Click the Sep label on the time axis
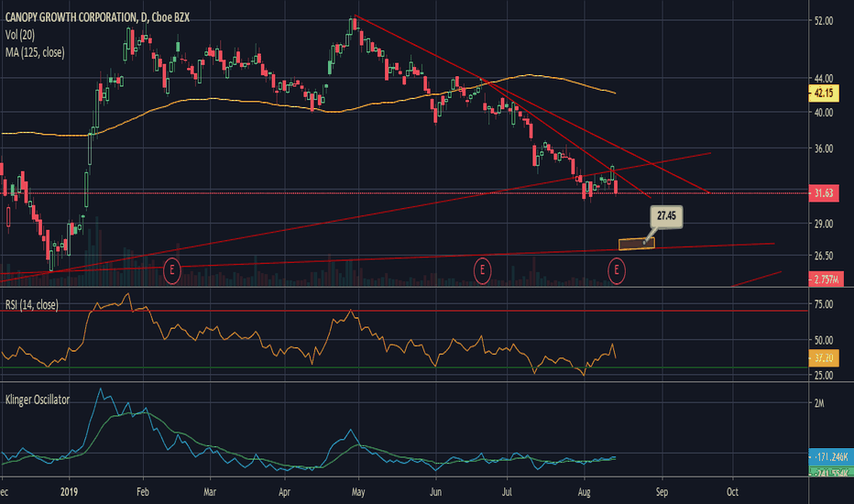Image resolution: width=854 pixels, height=504 pixels. click(x=662, y=492)
